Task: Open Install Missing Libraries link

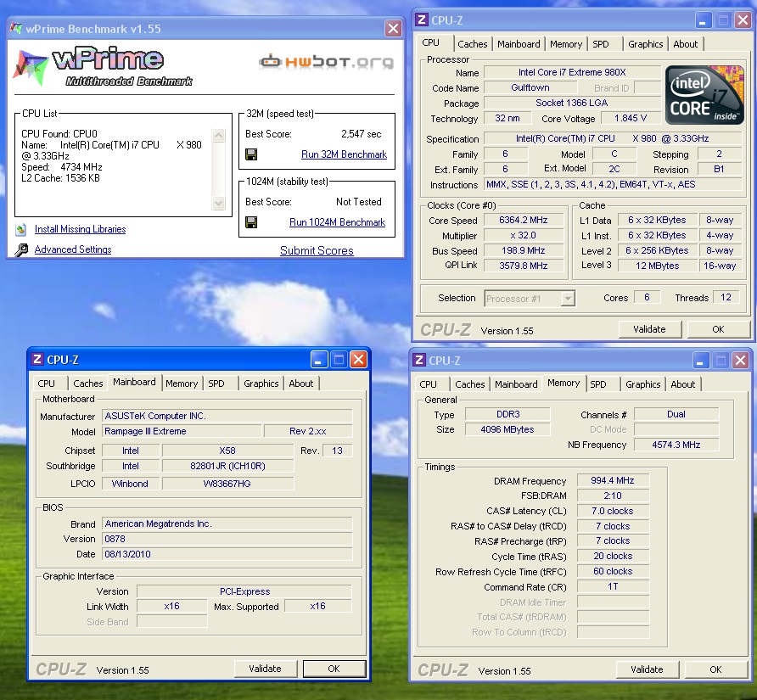Action: [80, 229]
